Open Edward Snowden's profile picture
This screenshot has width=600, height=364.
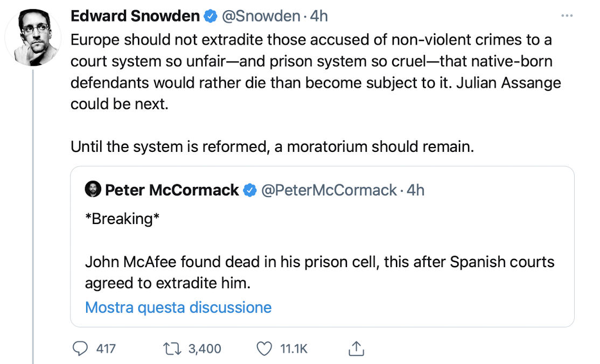point(33,38)
